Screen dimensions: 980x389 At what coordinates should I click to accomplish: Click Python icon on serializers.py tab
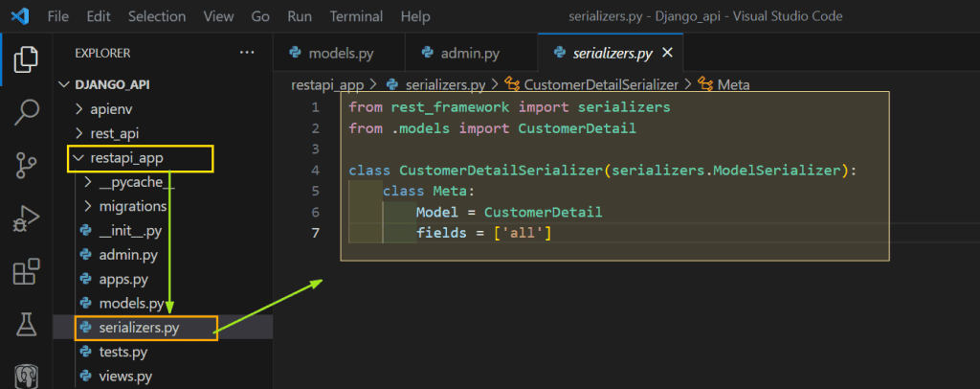(x=560, y=53)
